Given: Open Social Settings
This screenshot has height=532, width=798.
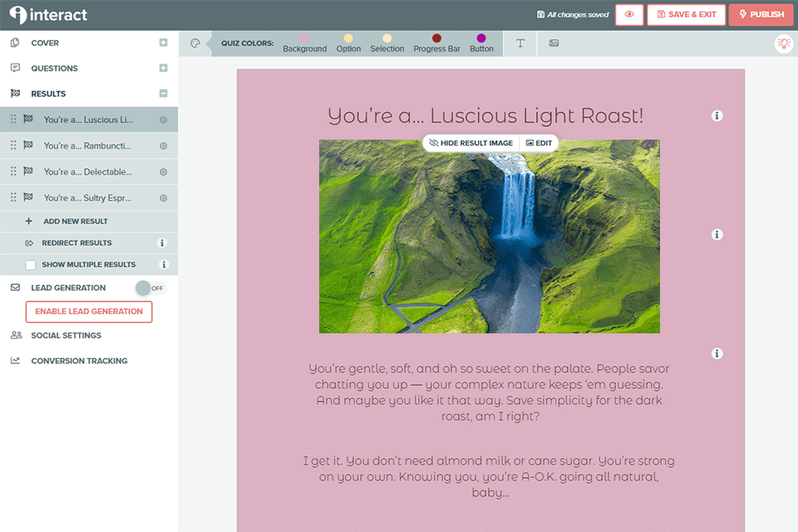Looking at the screenshot, I should click(66, 336).
